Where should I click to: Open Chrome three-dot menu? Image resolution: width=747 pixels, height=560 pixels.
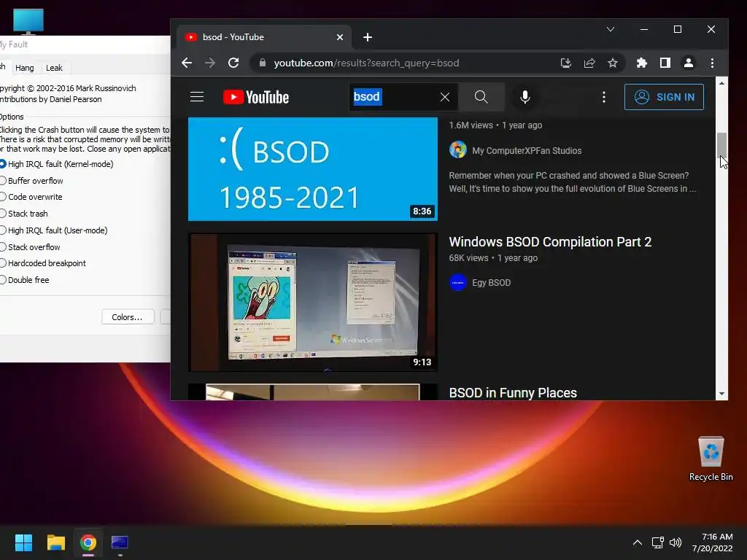pyautogui.click(x=712, y=63)
